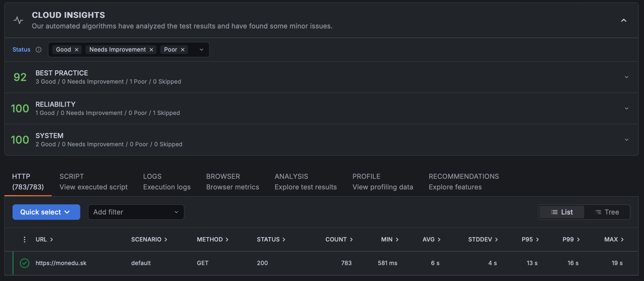Remove the Good status filter chip

point(77,50)
